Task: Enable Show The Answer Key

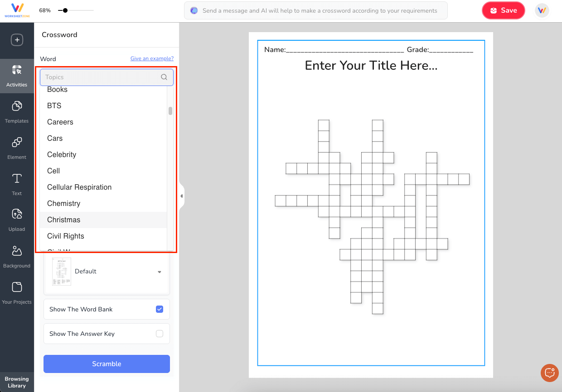Action: tap(160, 333)
